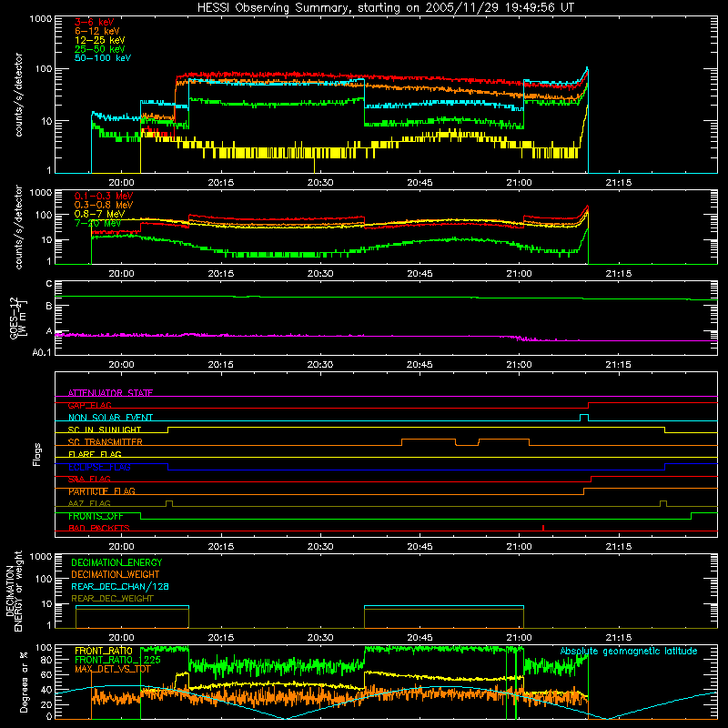Select the 50-100 keV legend label
The height and width of the screenshot is (728, 728).
click(103, 58)
